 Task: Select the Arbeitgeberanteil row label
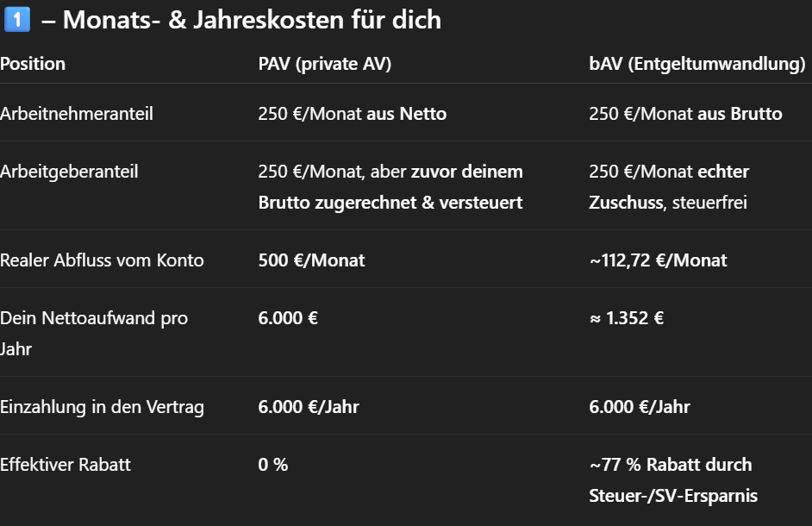click(69, 172)
